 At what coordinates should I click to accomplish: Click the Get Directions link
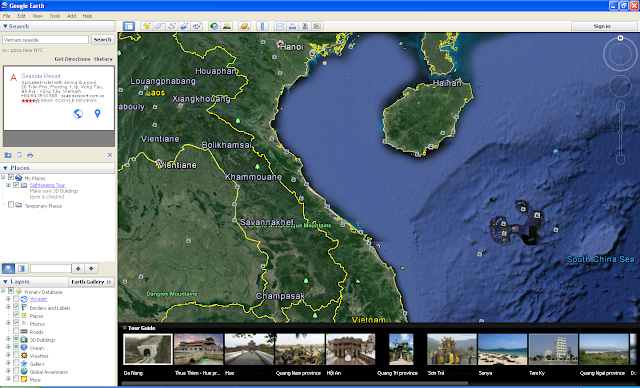[72, 59]
